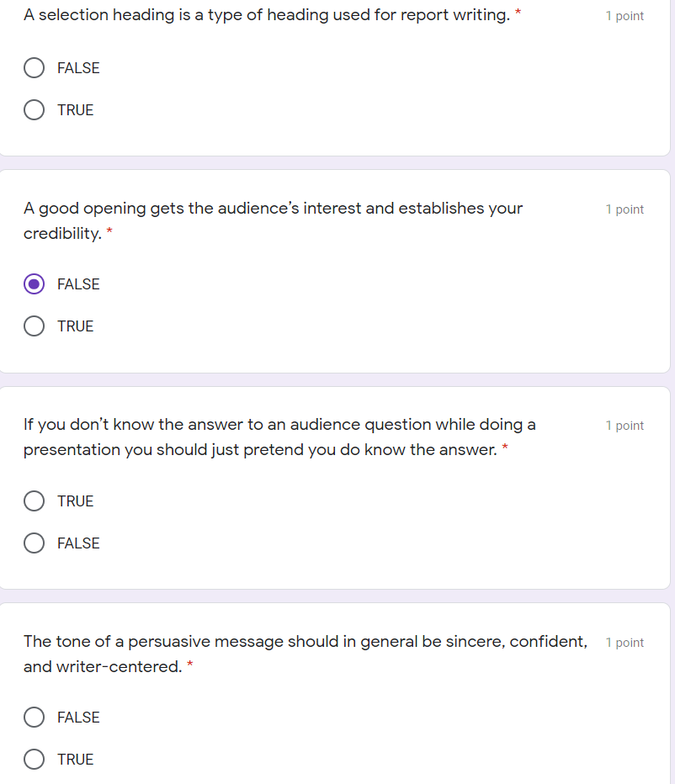Click the FALSE label on the tone question
The image size is (675, 784).
(78, 717)
